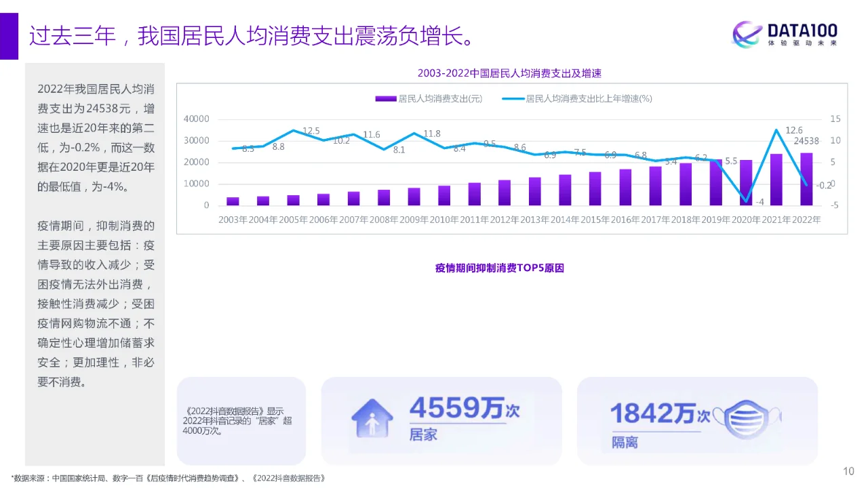868x488 pixels.
Task: Click the 2017年 axis label
Action: tap(655, 220)
